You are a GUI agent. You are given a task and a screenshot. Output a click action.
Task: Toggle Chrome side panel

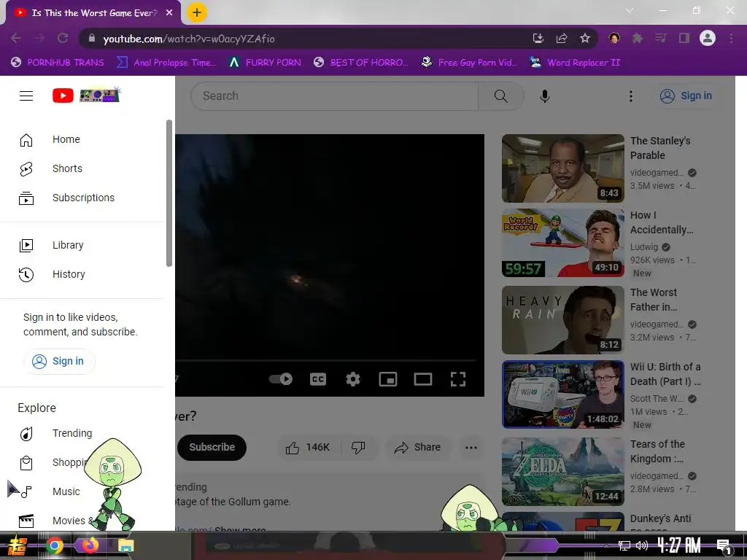tap(684, 38)
